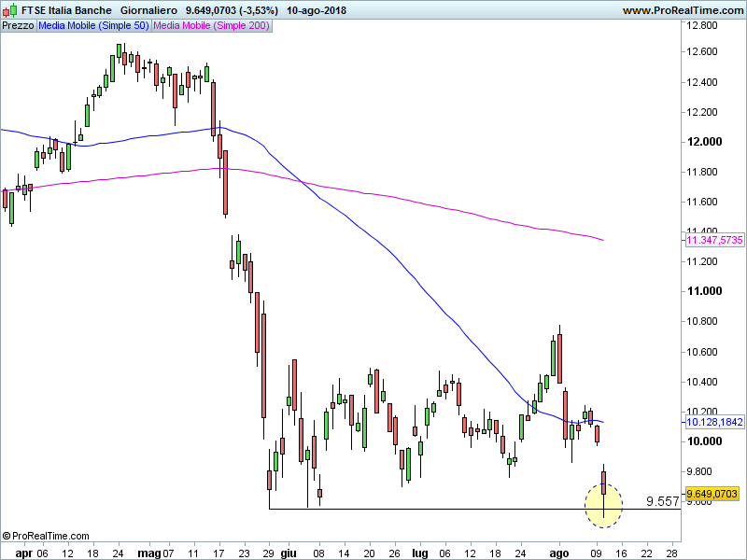
Task: Click the 11.600 price axis label
Action: [702, 202]
